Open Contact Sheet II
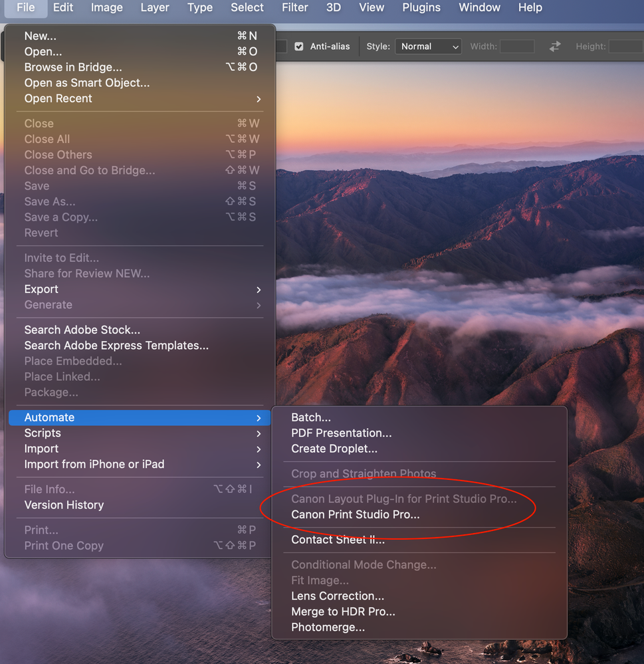644x664 pixels. [x=338, y=540]
